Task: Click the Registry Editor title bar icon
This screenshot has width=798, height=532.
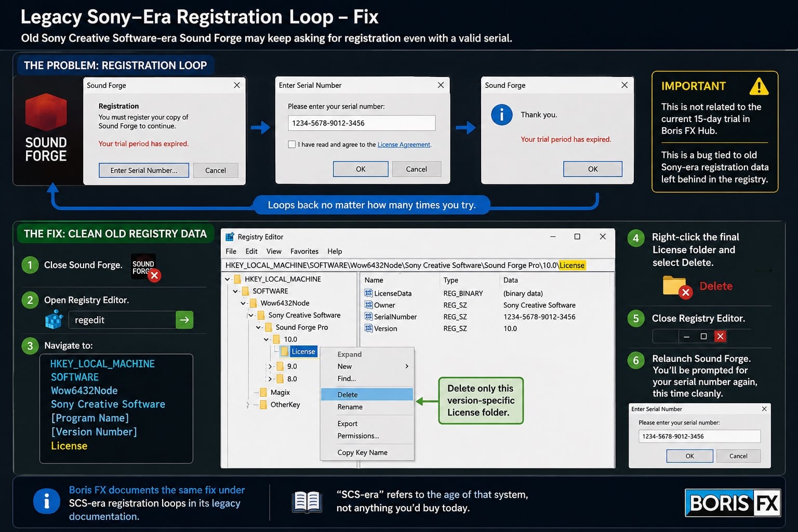Action: pyautogui.click(x=230, y=237)
